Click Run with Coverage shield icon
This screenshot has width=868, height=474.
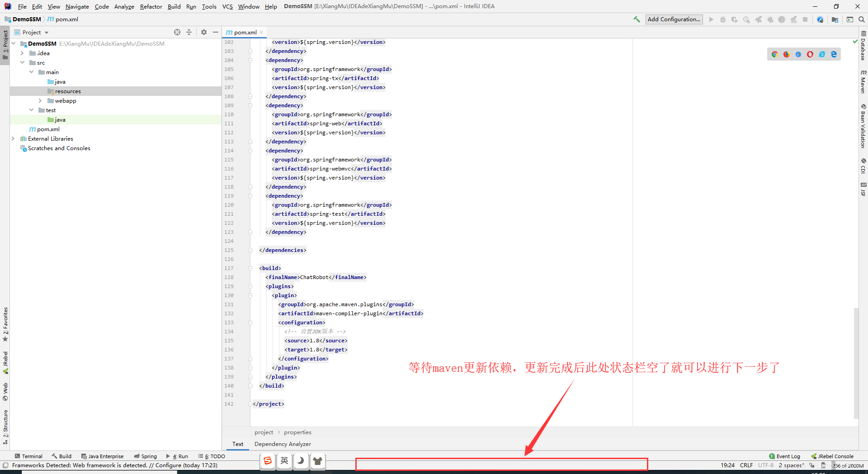735,19
